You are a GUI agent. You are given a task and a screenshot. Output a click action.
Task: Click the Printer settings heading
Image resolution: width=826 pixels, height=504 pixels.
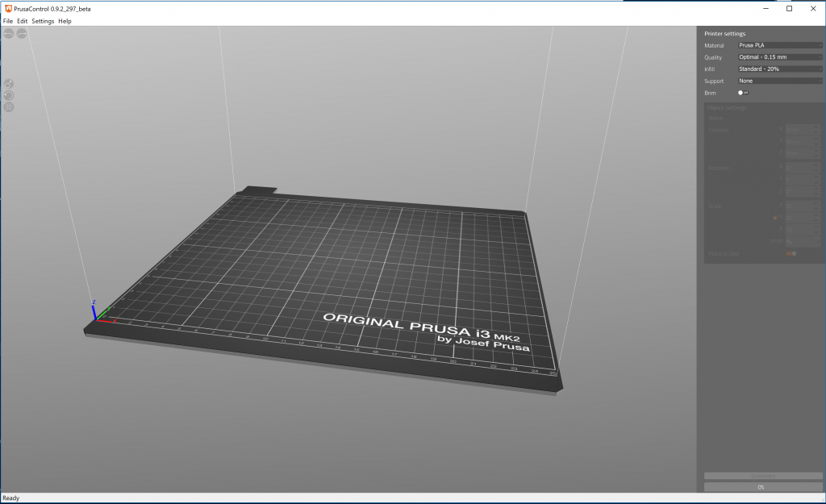(725, 33)
